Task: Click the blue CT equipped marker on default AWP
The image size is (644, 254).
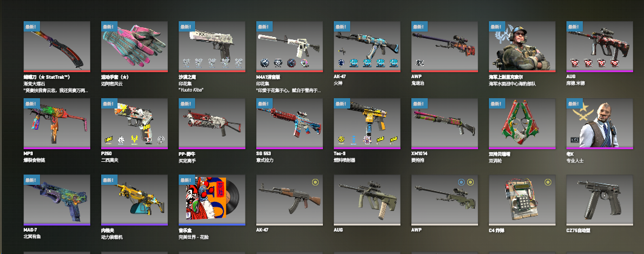Action: [461, 182]
